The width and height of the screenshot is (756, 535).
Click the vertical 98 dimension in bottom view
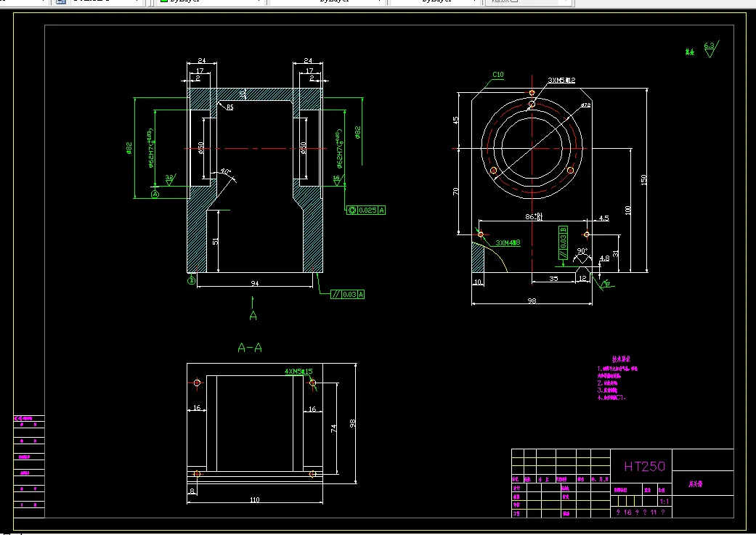click(352, 423)
